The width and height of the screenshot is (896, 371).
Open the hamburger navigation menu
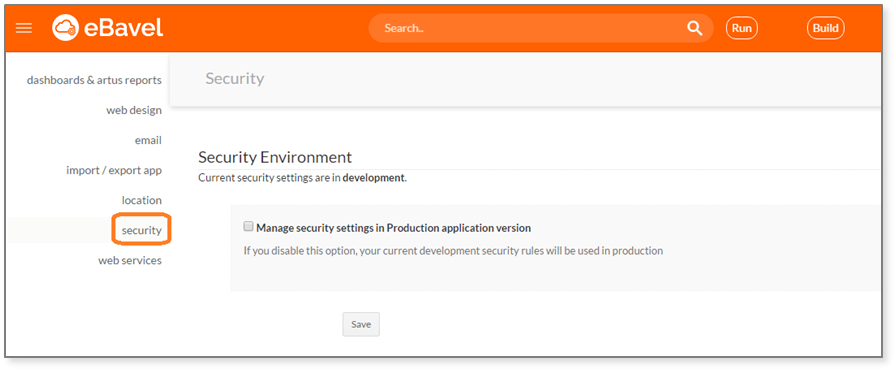[23, 28]
